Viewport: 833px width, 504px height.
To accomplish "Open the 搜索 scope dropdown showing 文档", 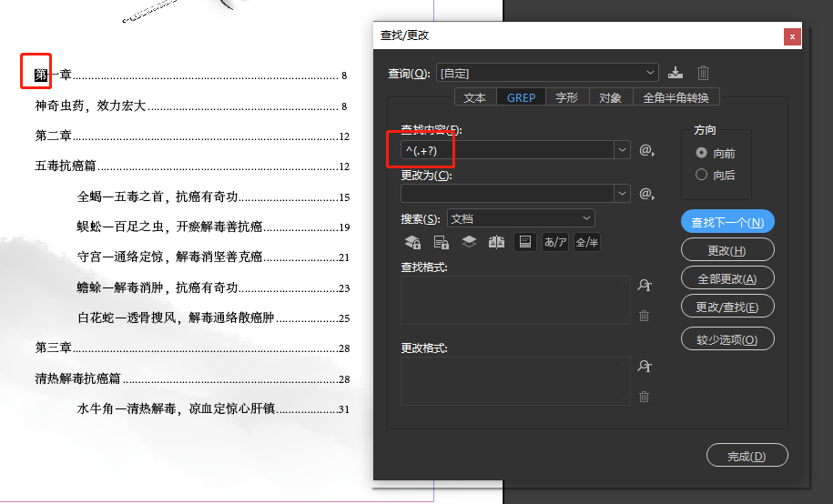I will click(521, 218).
